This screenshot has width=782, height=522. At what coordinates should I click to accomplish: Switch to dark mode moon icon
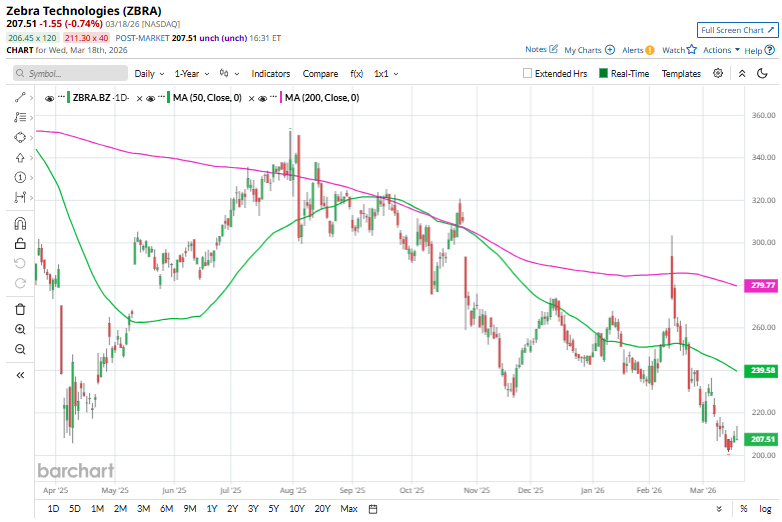point(763,73)
